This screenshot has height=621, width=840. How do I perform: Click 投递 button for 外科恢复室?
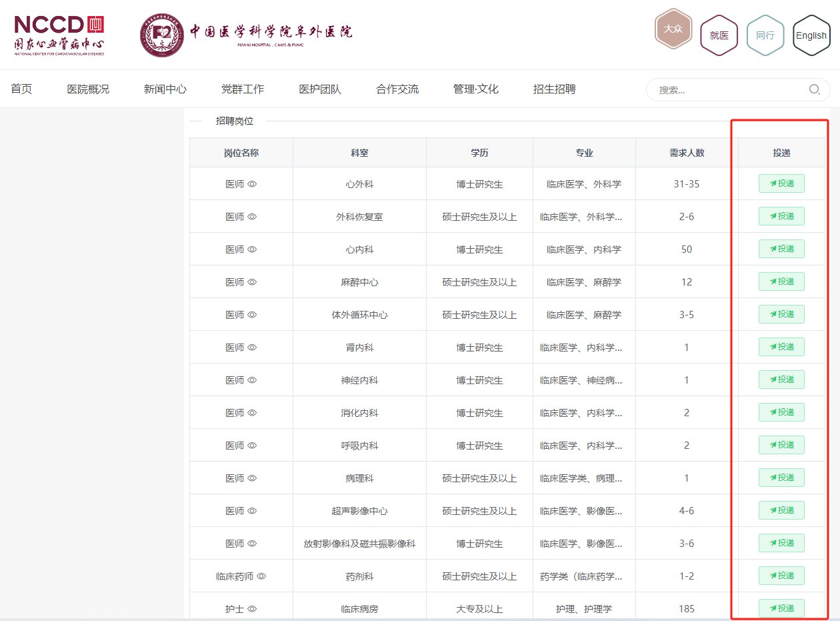(781, 216)
